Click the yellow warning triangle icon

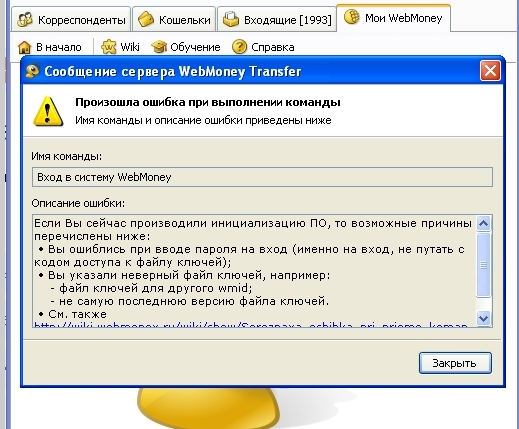click(48, 111)
